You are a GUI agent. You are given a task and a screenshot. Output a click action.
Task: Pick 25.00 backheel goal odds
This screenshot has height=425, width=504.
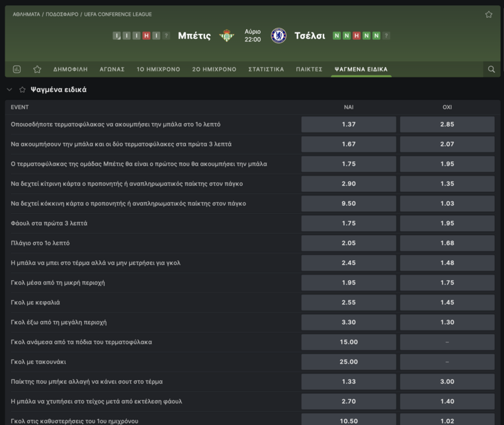(349, 361)
